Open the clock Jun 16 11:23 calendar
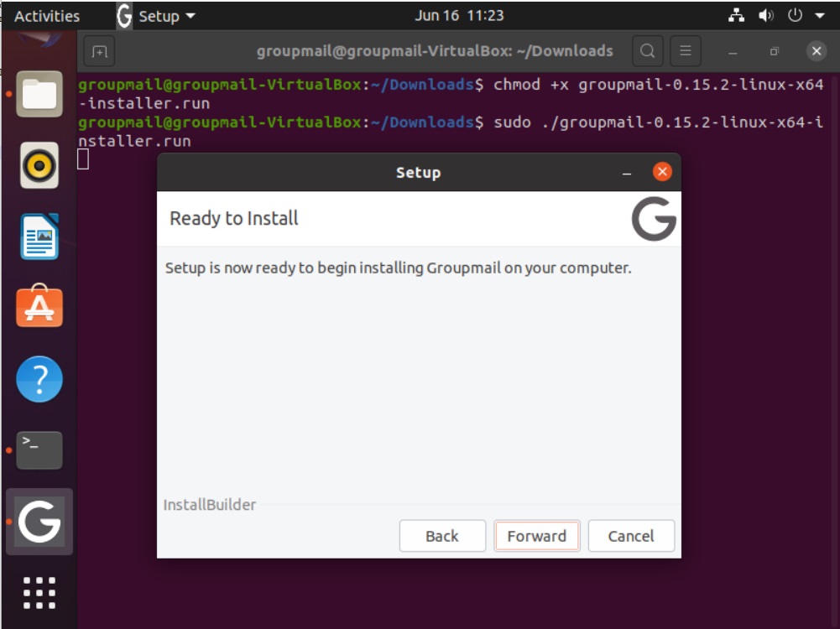Image resolution: width=840 pixels, height=629 pixels. point(459,16)
